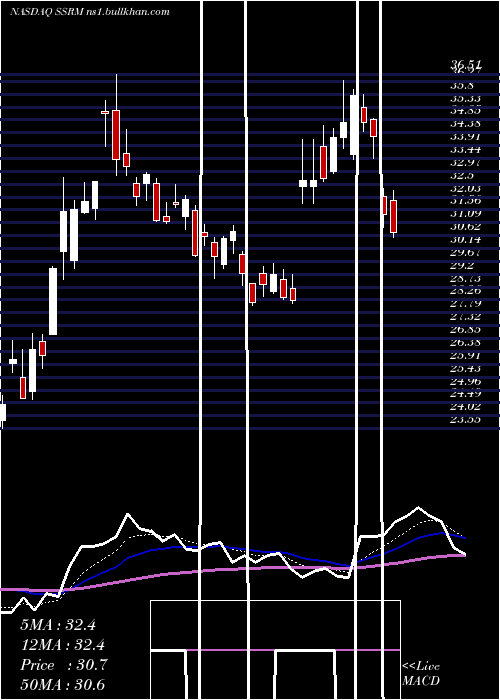Select the 27.32 price axis label
The image size is (500, 700).
tap(465, 317)
